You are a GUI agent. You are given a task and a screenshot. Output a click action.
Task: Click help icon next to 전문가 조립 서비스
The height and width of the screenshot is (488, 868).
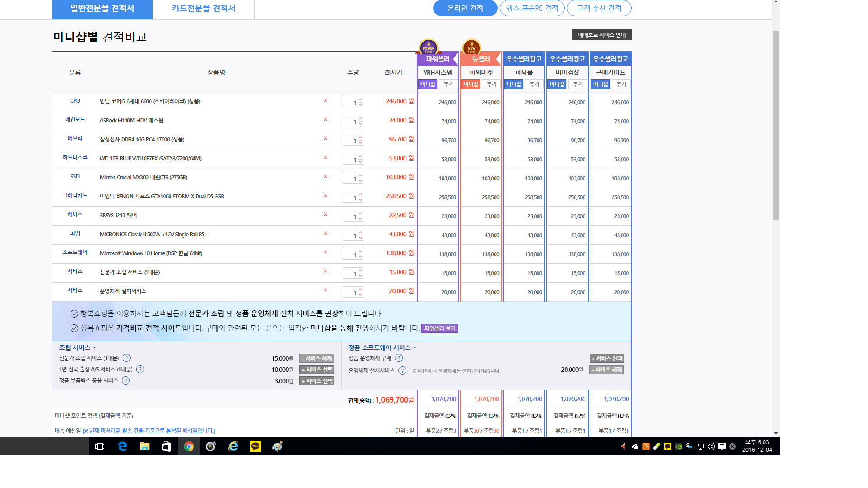click(127, 358)
